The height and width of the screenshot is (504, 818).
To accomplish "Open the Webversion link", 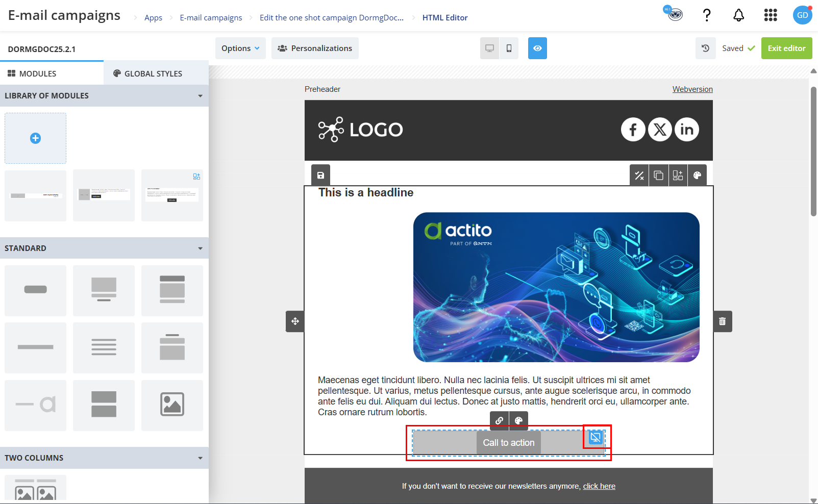I will (x=692, y=89).
